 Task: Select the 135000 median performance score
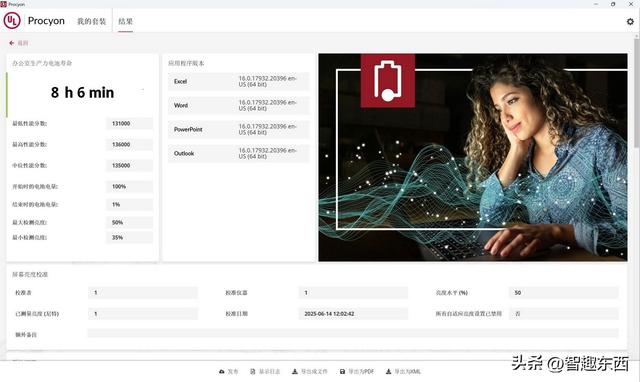click(x=129, y=166)
